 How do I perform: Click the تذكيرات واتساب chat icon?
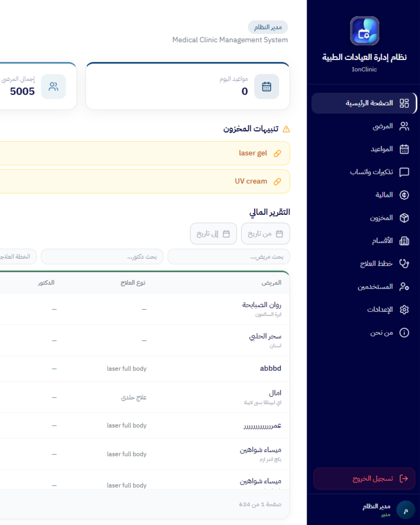[404, 172]
